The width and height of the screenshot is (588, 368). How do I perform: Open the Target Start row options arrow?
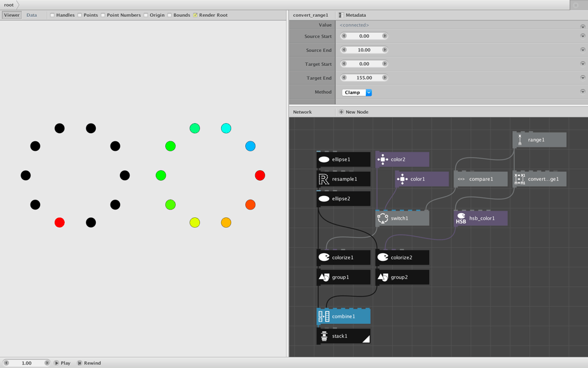click(583, 64)
